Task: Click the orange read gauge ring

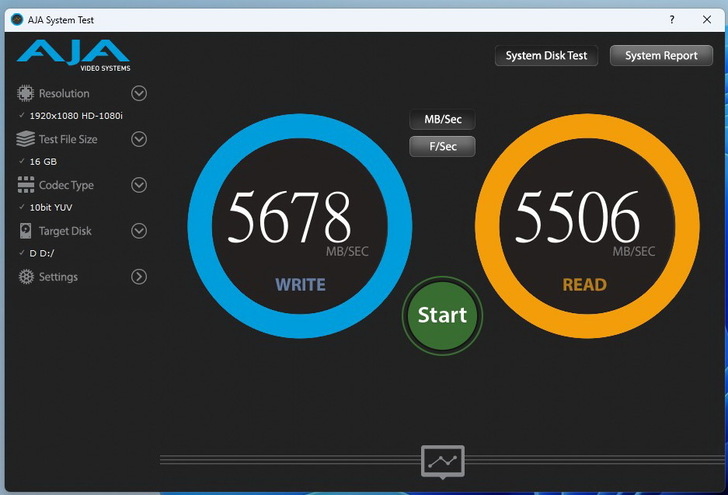Action: pyautogui.click(x=587, y=126)
